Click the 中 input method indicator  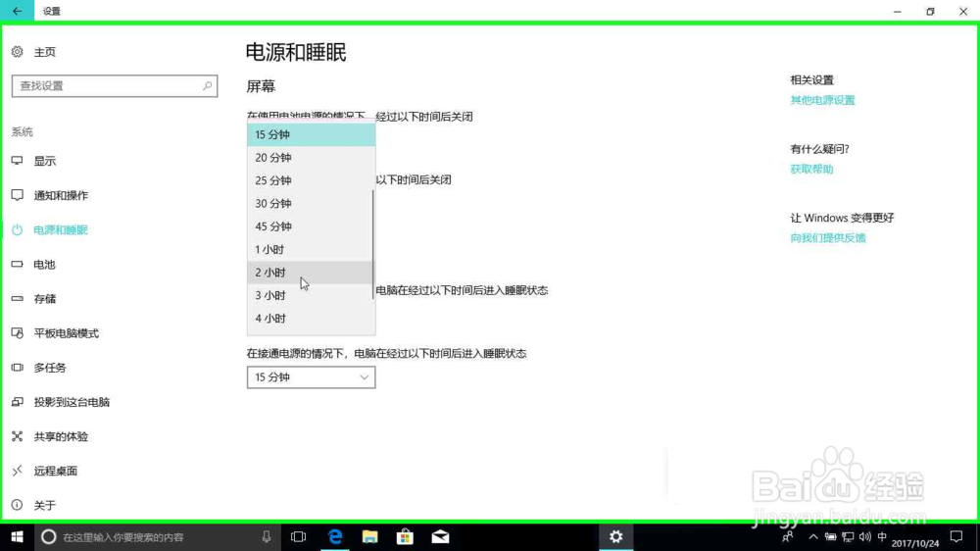[882, 536]
